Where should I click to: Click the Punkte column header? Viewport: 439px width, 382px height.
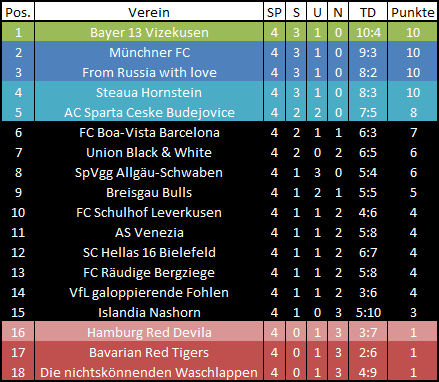(x=412, y=12)
